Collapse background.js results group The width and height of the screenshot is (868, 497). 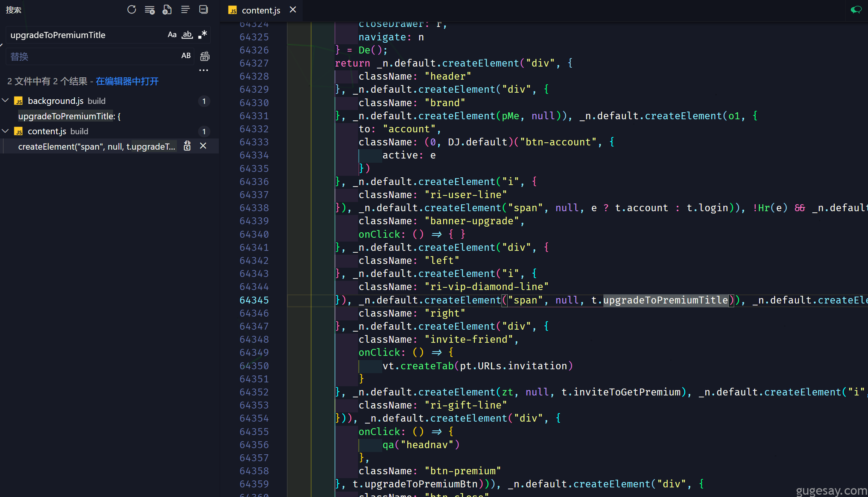[5, 101]
